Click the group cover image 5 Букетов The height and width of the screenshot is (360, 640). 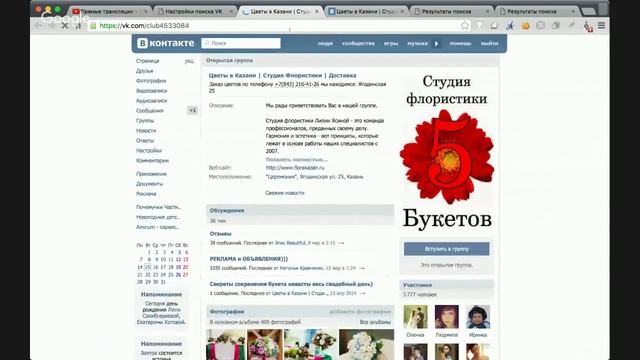tap(447, 152)
